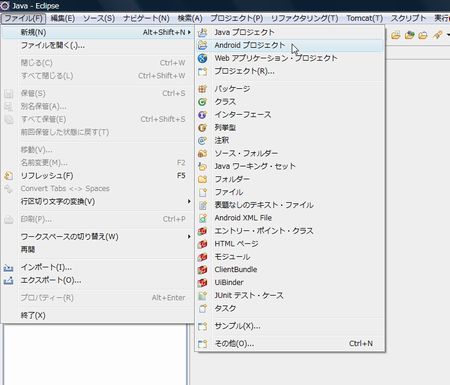Select Java プロジェクト in submenu
Viewport: 450px width, 385px height.
pos(290,32)
